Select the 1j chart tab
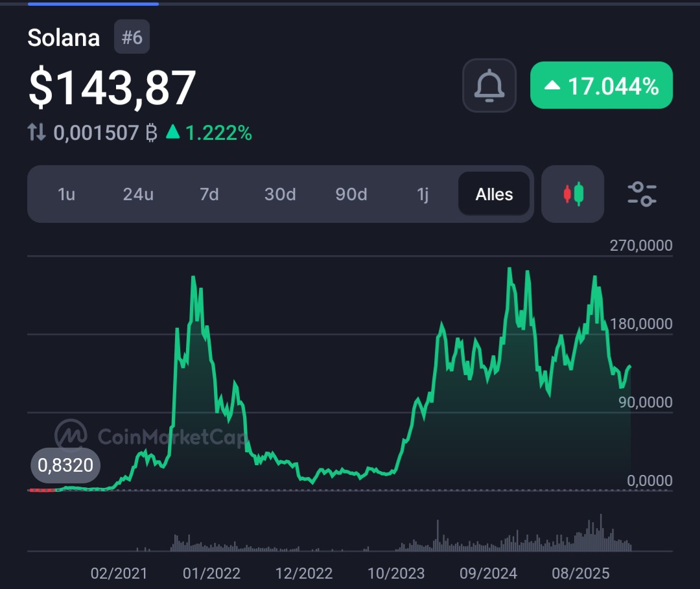This screenshot has width=700, height=589. [422, 194]
